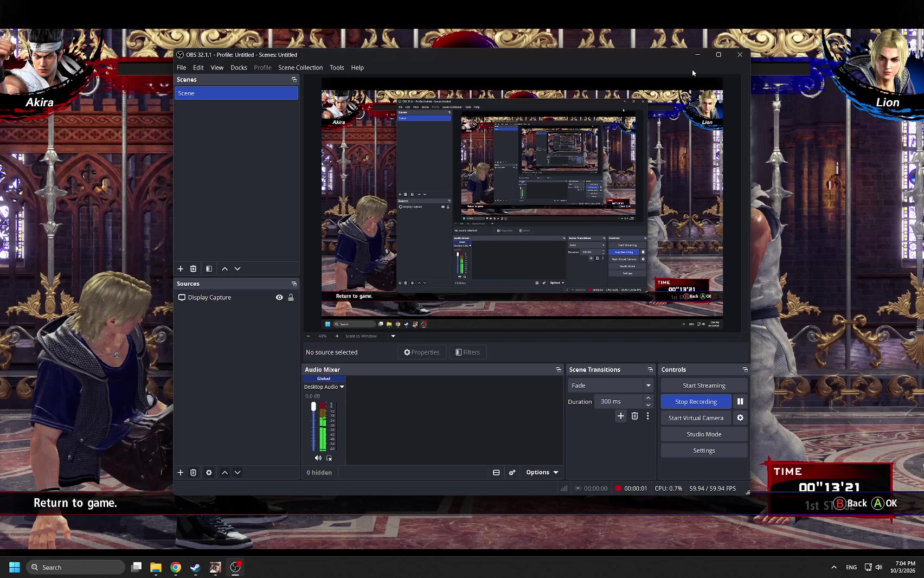Image resolution: width=924 pixels, height=578 pixels.
Task: Increase transition duration with the up arrow
Action: 648,399
